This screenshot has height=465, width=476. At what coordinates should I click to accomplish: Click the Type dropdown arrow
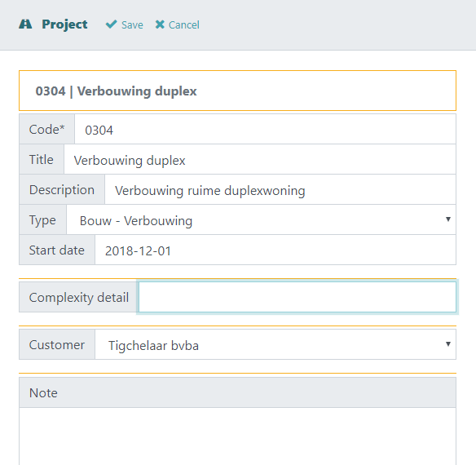[x=448, y=219]
